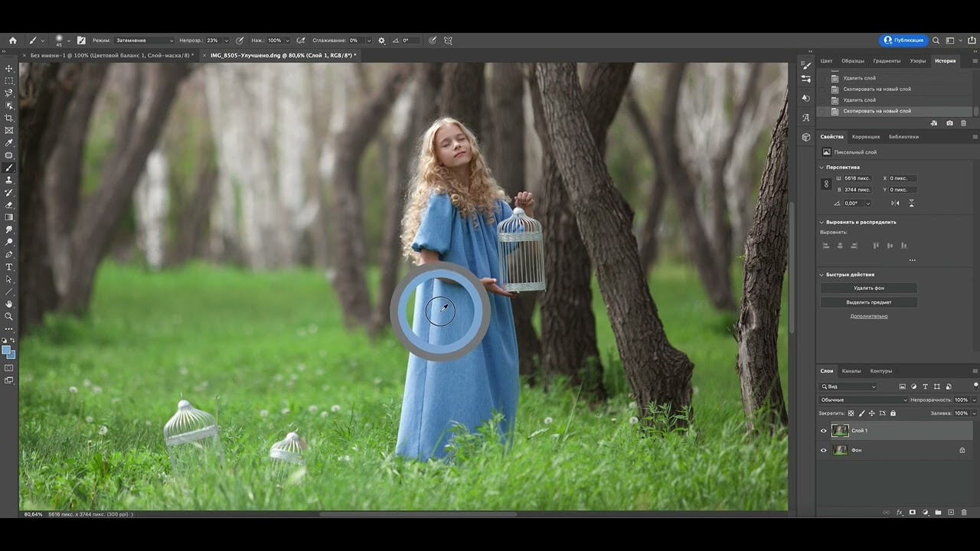Image resolution: width=980 pixels, height=551 pixels.
Task: Click the fx layer styles icon
Action: click(x=900, y=512)
